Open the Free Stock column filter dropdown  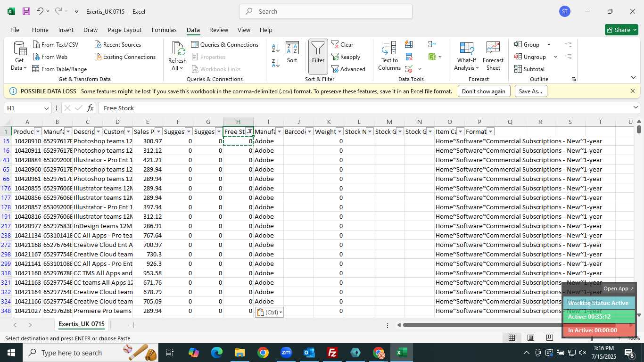249,132
